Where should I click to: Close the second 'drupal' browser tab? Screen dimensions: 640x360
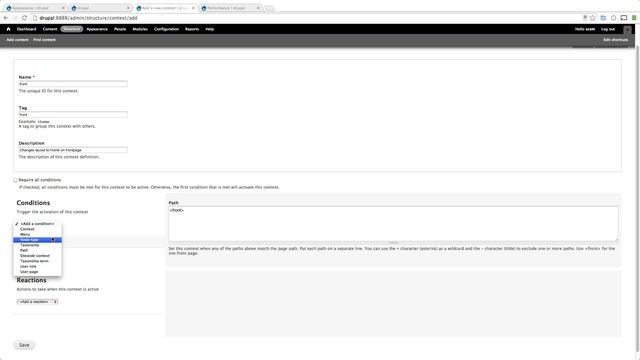[x=128, y=8]
